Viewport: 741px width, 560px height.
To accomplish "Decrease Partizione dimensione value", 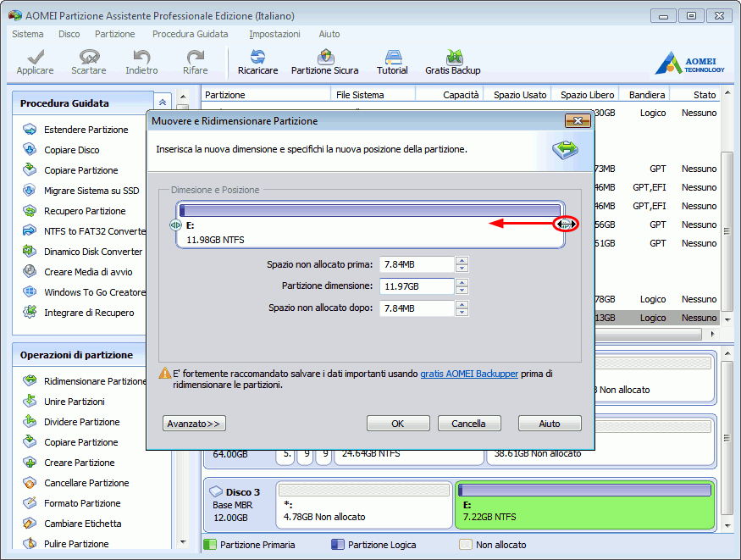I will 462,290.
